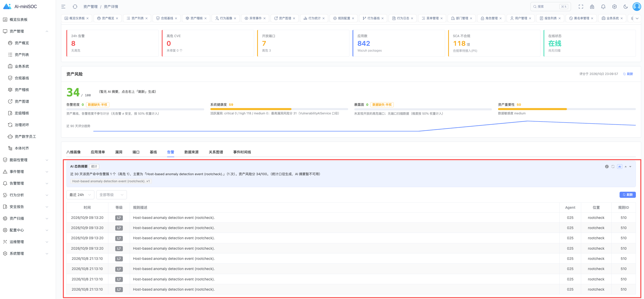
Task: Click the 刷新 link in the 资产风险 header
Action: pyautogui.click(x=628, y=74)
